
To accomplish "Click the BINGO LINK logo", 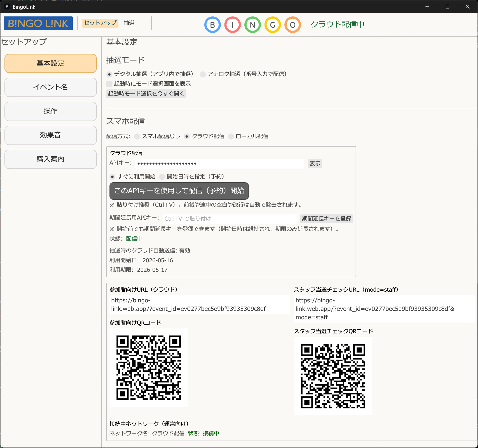I will (38, 23).
